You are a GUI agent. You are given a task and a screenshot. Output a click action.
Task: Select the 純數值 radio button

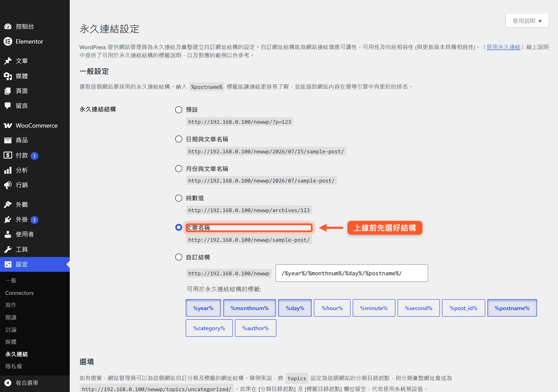tap(179, 198)
